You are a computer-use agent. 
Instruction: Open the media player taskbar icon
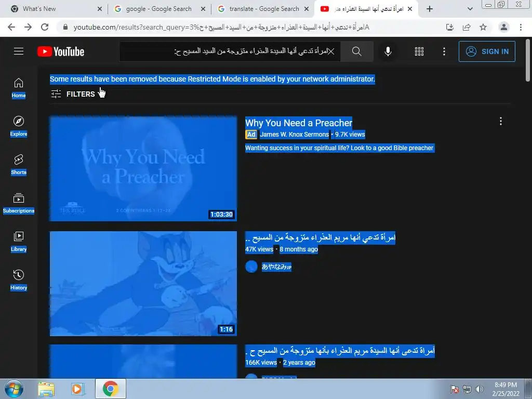pyautogui.click(x=78, y=389)
